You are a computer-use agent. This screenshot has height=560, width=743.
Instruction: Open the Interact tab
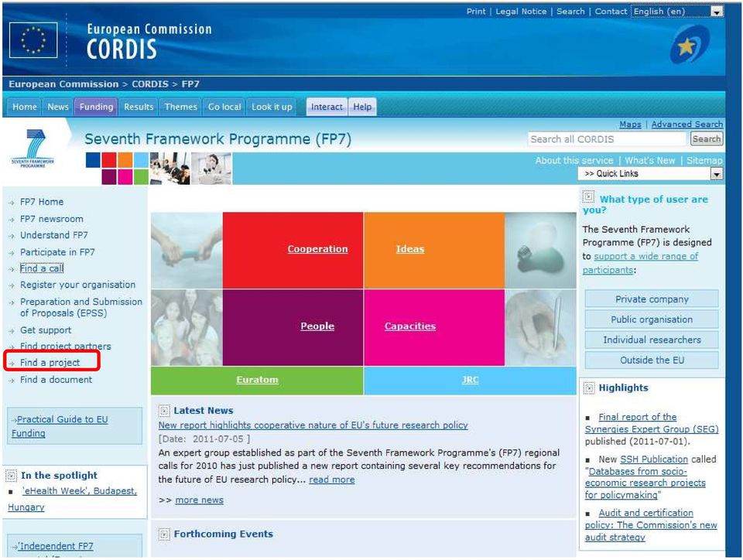pyautogui.click(x=327, y=107)
